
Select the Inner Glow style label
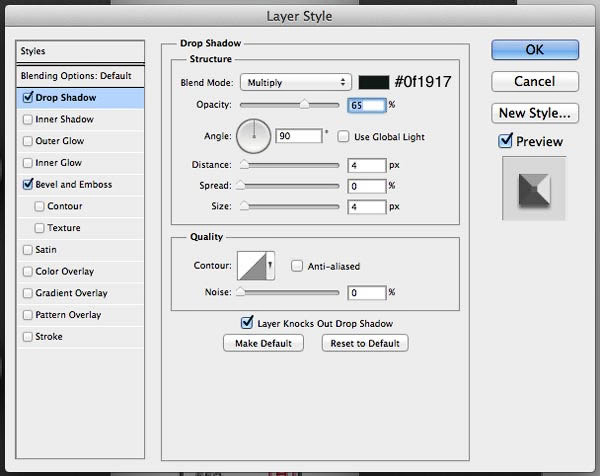coord(59,163)
